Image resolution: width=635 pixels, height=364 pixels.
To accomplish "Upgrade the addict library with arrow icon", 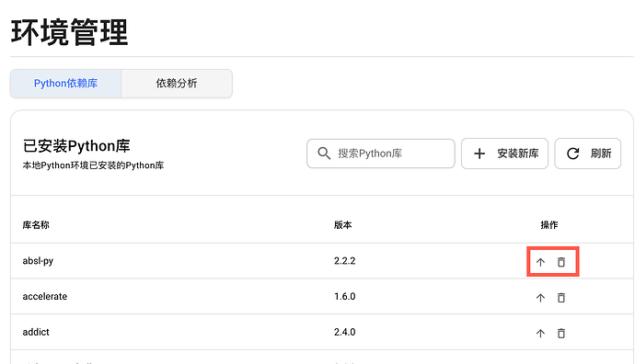I will pos(540,334).
